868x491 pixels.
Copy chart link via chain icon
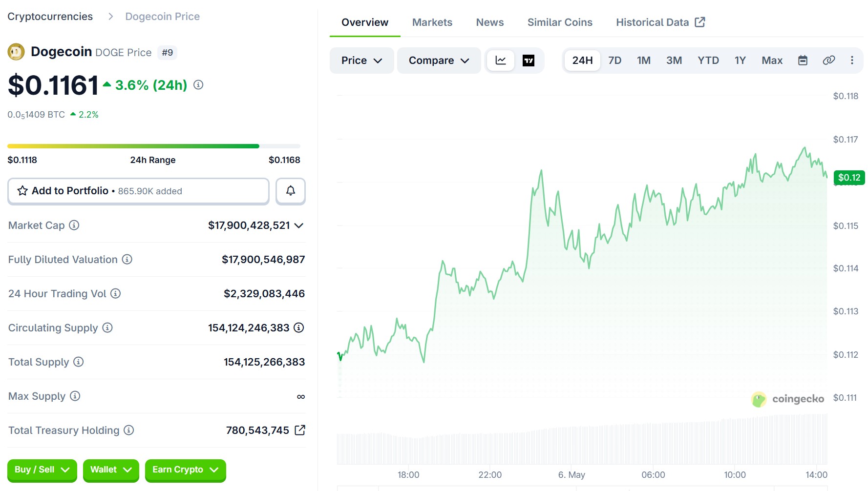829,60
